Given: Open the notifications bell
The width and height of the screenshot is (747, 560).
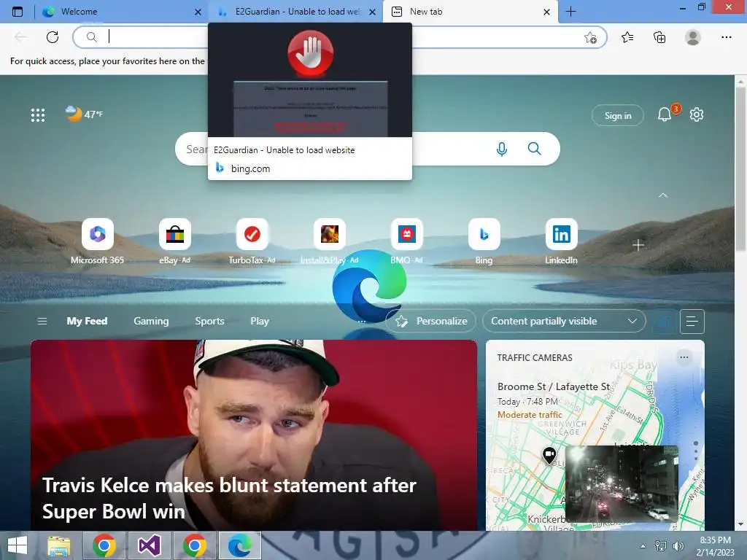Looking at the screenshot, I should (x=665, y=114).
